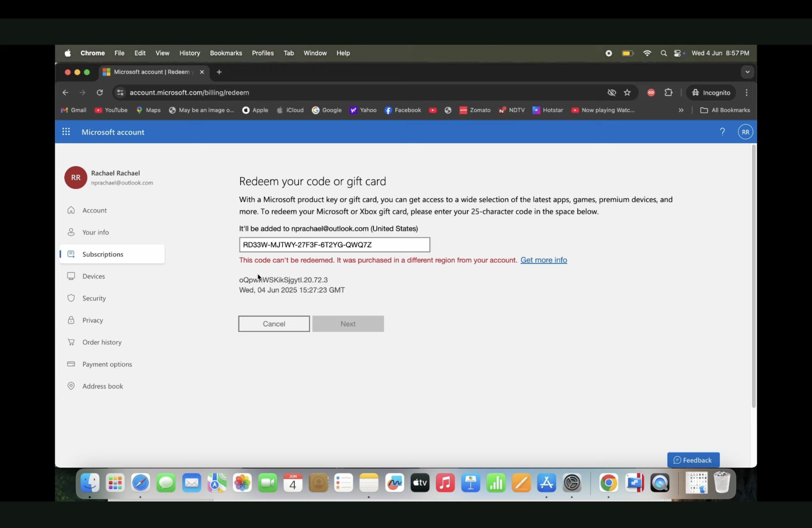The height and width of the screenshot is (528, 812).
Task: Open macOS Control Center toggle icon
Action: pos(678,53)
